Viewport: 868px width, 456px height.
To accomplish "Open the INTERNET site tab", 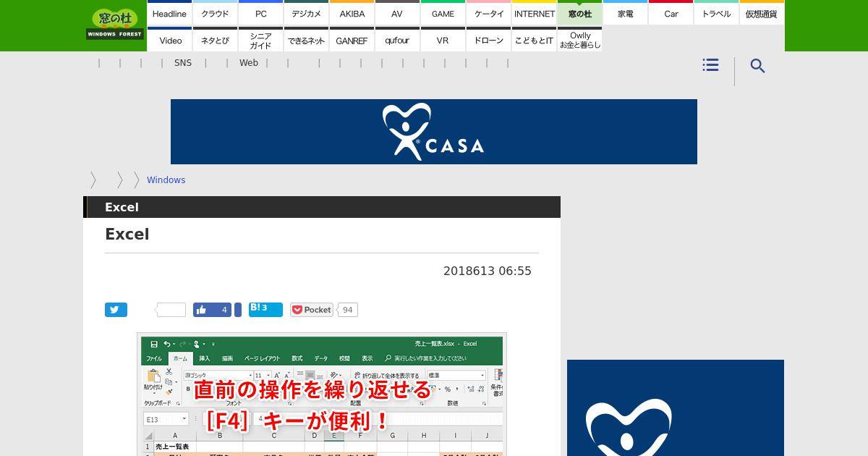I will tap(535, 14).
